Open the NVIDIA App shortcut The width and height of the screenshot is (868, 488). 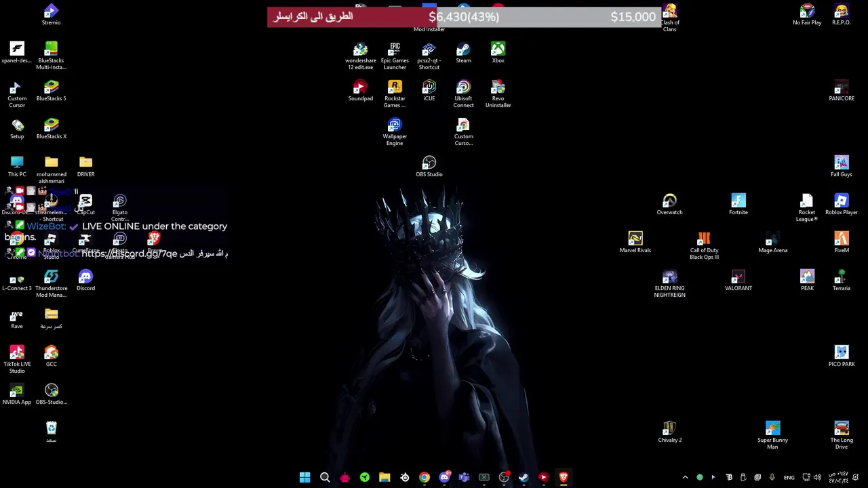click(x=17, y=394)
